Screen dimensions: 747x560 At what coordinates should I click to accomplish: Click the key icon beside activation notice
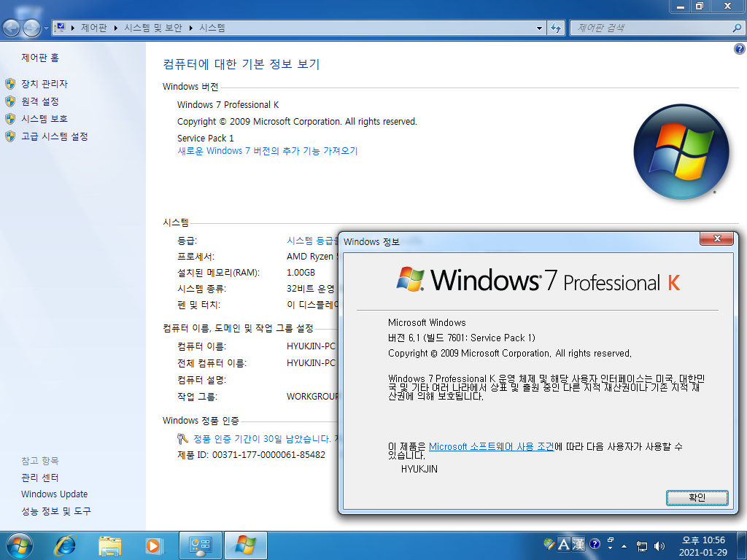(x=182, y=438)
